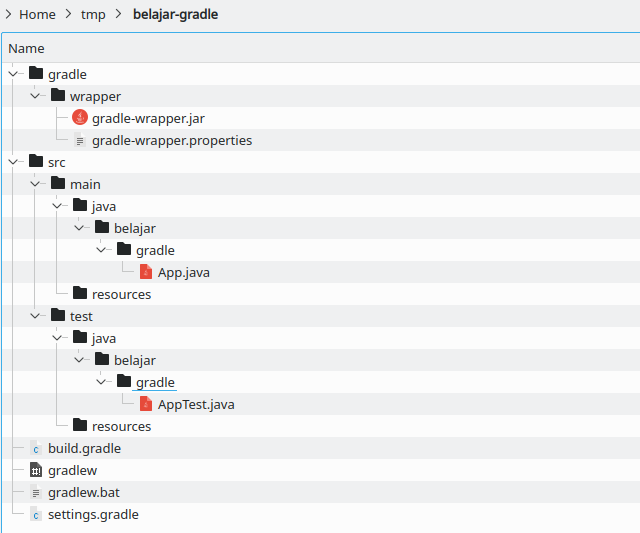This screenshot has width=640, height=533.
Task: Click belajar-gradle in the breadcrumb
Action: [175, 14]
